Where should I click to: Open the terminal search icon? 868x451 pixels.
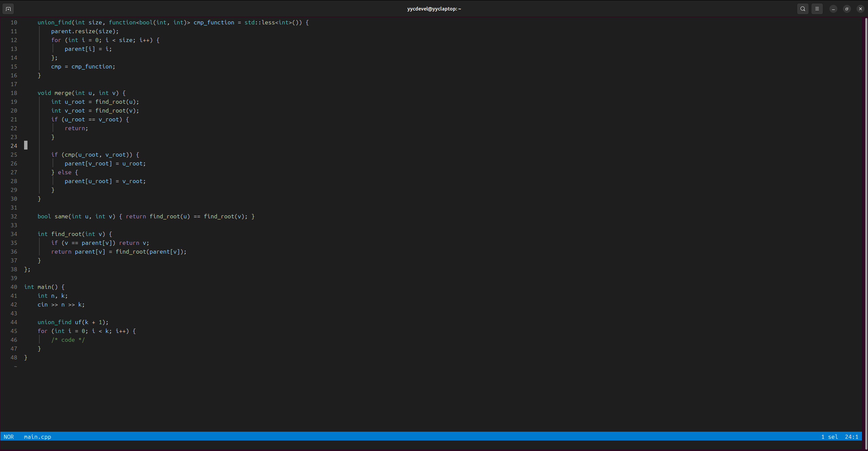[x=803, y=9]
